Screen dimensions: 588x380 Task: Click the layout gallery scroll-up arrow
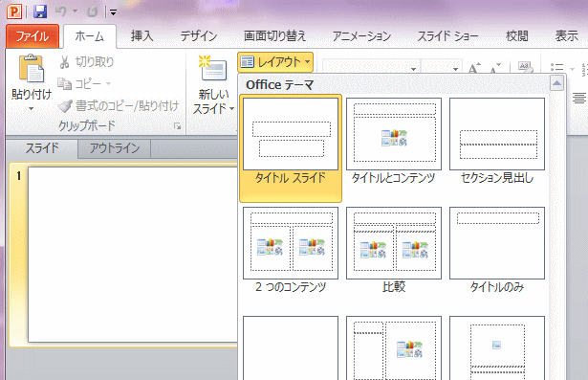click(x=556, y=83)
